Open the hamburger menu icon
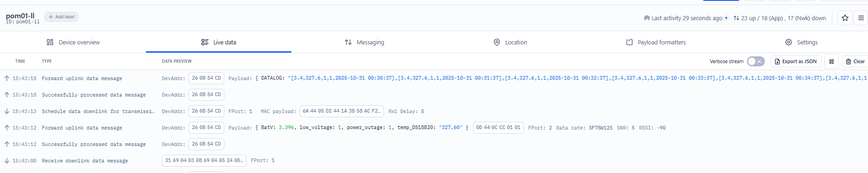 [x=861, y=18]
